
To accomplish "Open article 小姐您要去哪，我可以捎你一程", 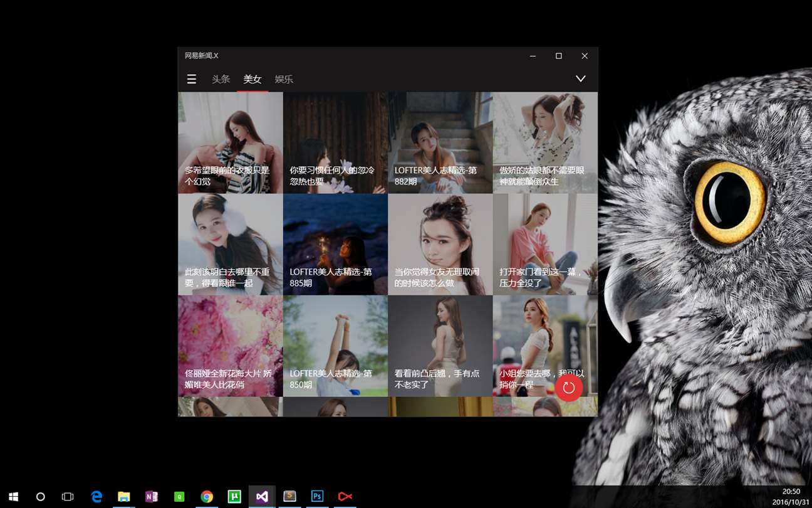I will [x=545, y=346].
